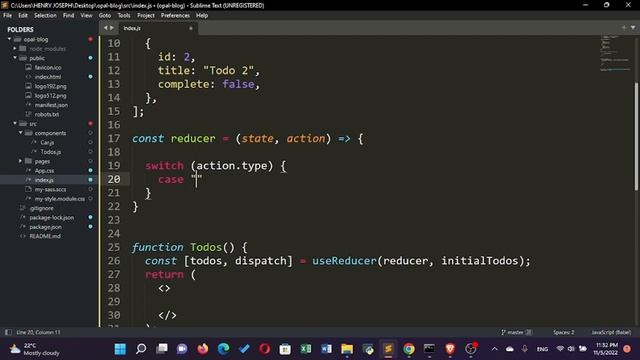Viewport: 640px width, 360px height.
Task: Launch Brave browser from the taskbar
Action: coord(450,349)
